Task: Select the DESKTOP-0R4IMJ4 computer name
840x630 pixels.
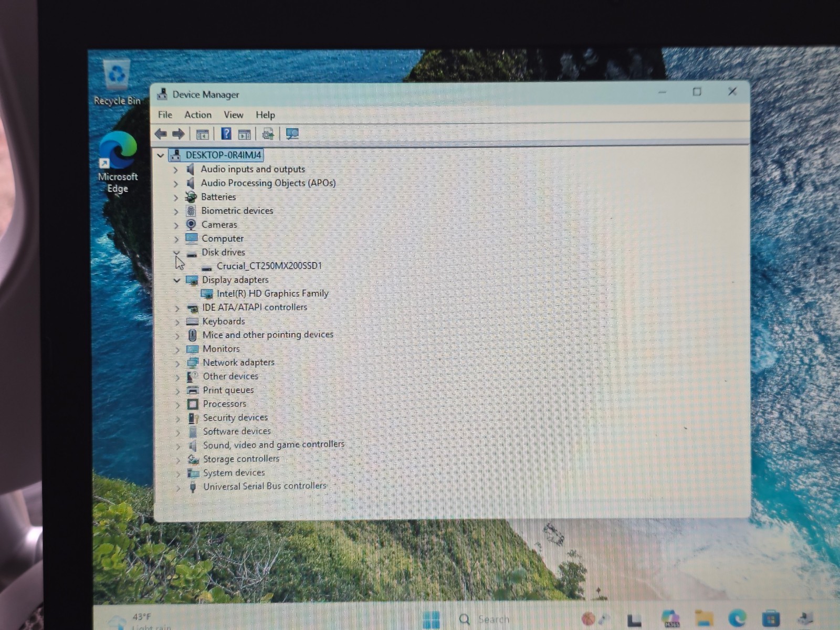Action: point(224,155)
